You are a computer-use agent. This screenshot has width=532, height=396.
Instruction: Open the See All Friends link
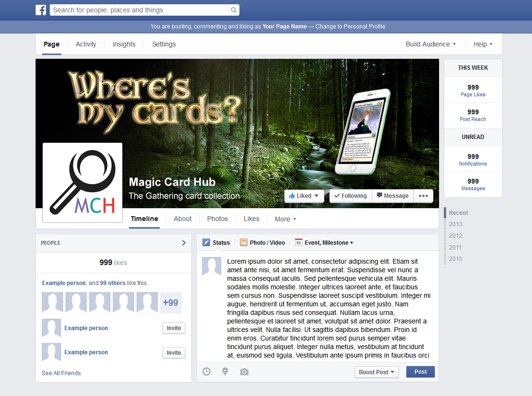[x=61, y=373]
